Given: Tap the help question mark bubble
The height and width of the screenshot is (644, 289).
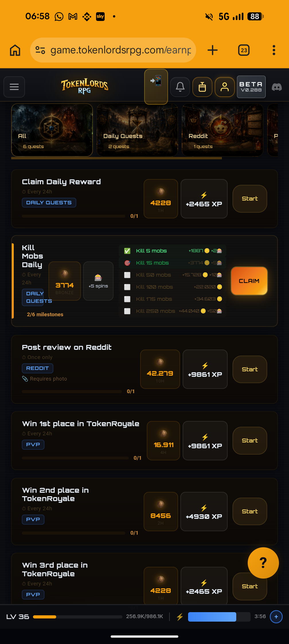Looking at the screenshot, I should coord(263,563).
